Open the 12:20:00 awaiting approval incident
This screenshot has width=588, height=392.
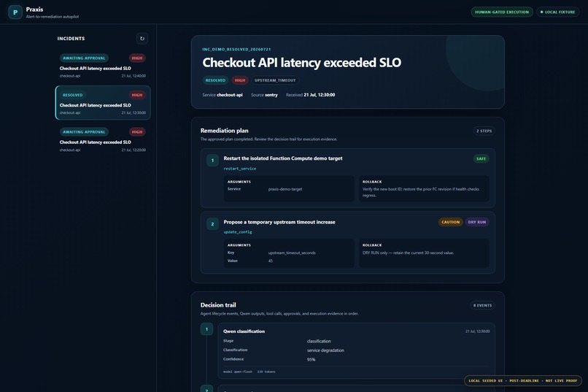click(103, 140)
